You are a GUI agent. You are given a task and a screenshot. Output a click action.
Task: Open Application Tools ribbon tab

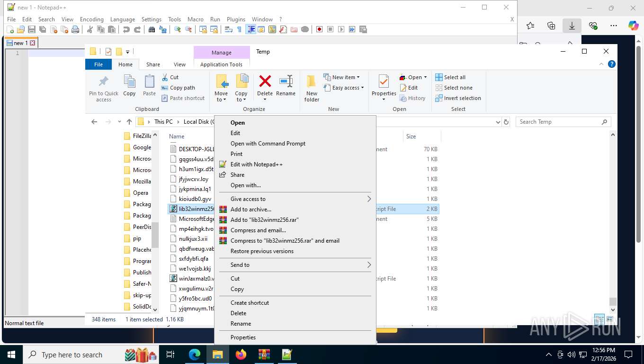(x=221, y=64)
